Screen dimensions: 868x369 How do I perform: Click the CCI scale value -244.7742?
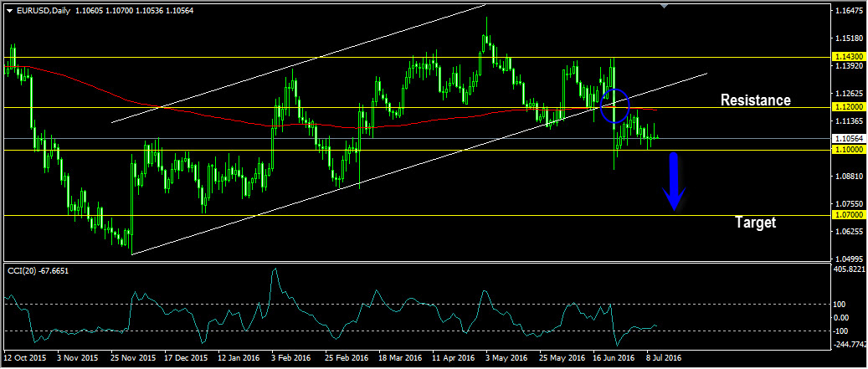point(850,344)
